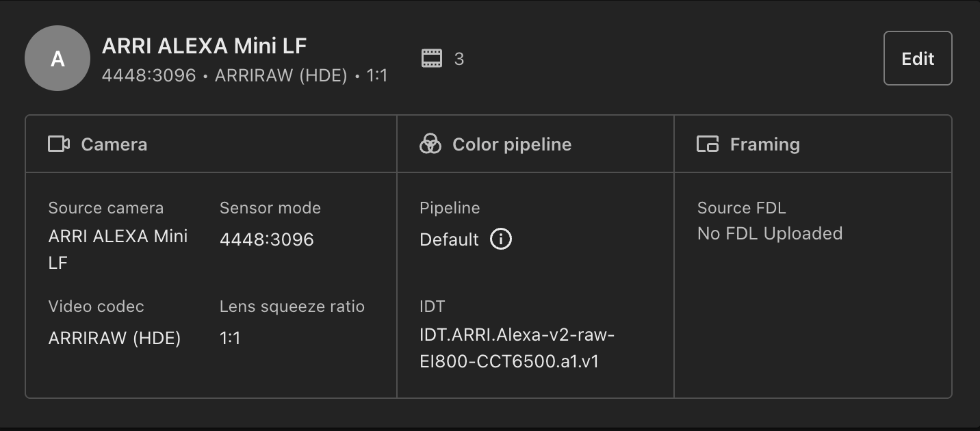Click the video camera icon beside Camera
This screenshot has height=431, width=980.
tap(59, 144)
